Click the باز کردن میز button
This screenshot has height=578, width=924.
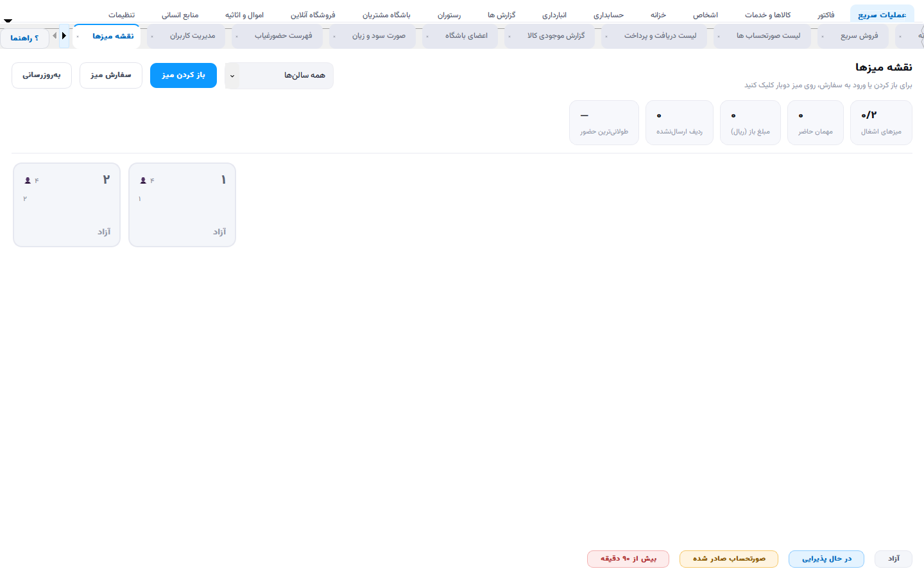(184, 75)
